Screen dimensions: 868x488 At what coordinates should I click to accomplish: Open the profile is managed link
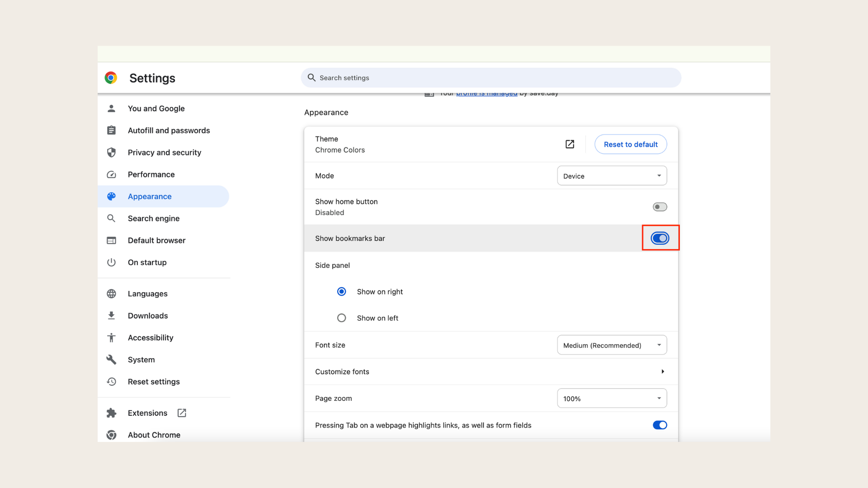click(x=486, y=93)
